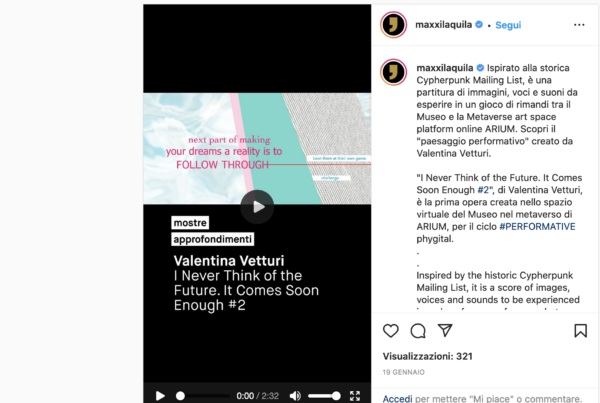
Task: Follow the account via Segui link
Action: click(x=508, y=25)
